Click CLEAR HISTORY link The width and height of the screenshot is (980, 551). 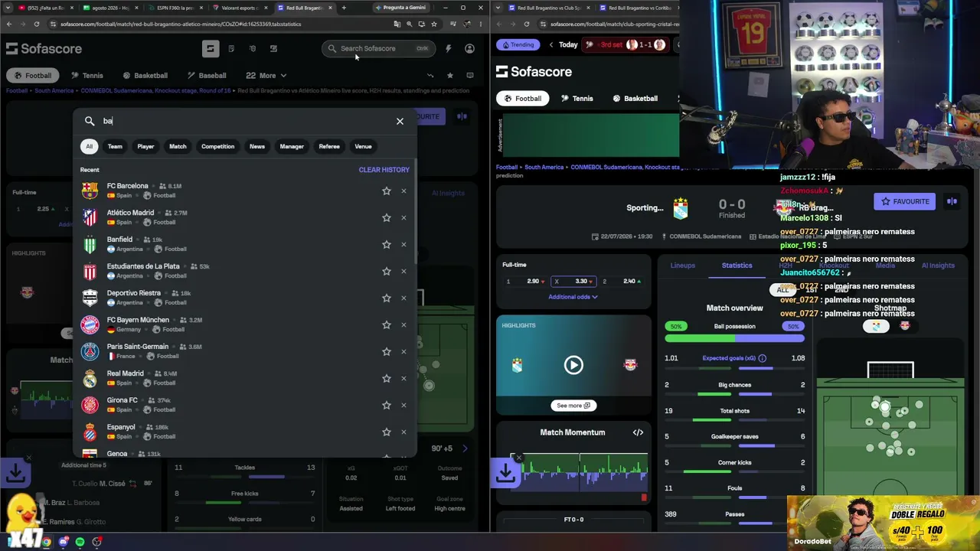(x=384, y=170)
